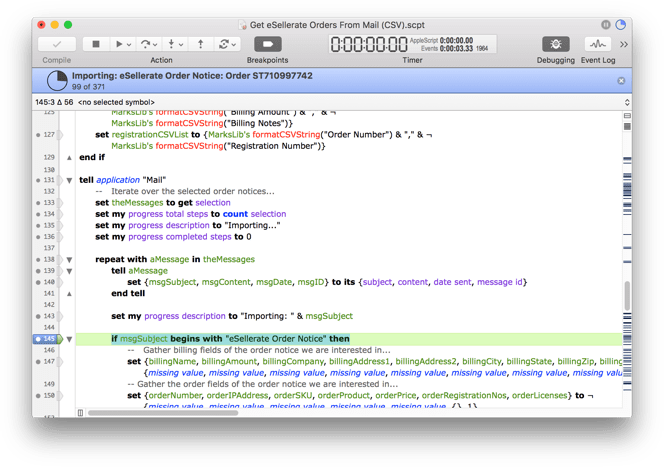Click the cycle/record action icon
The image size is (664, 467).
224,44
